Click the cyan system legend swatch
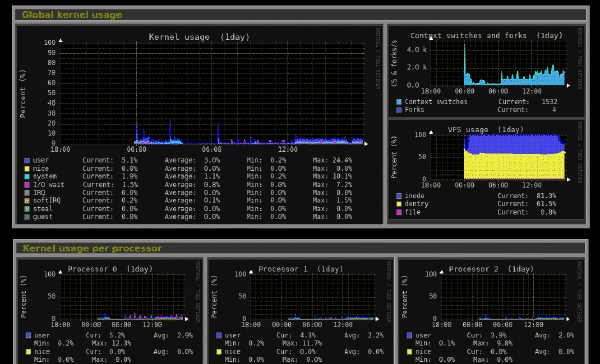The image size is (600, 364). (27, 176)
